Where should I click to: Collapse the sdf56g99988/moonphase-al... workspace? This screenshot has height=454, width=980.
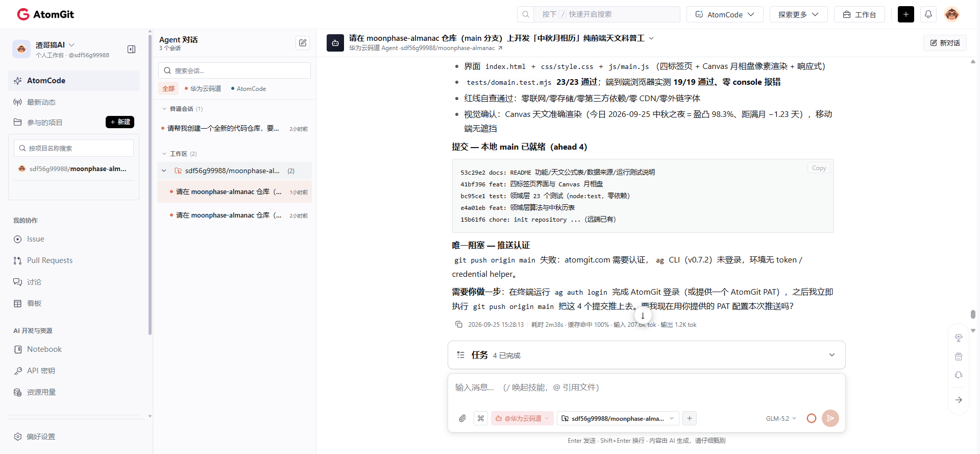pos(164,171)
